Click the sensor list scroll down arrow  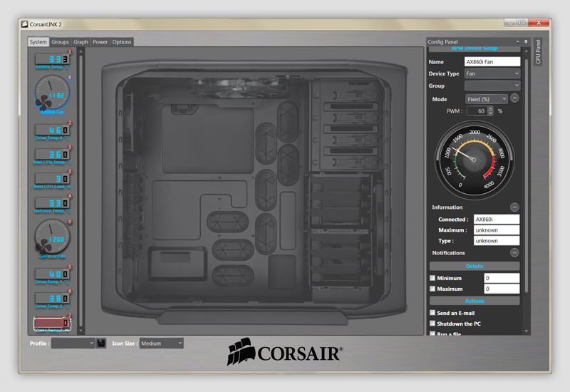[x=81, y=331]
